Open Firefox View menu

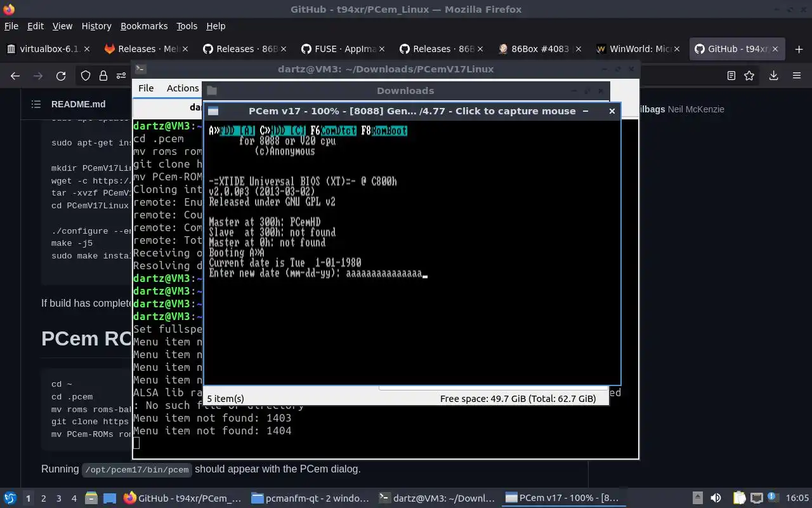click(62, 26)
